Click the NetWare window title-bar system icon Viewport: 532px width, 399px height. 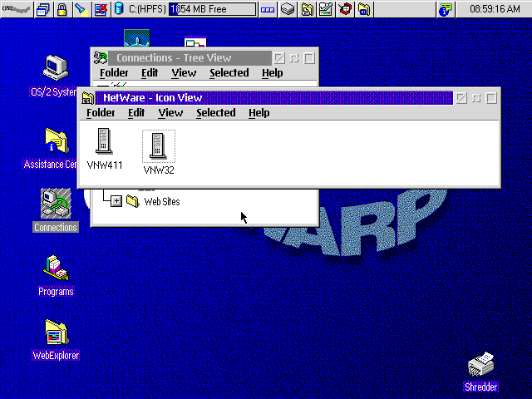point(87,98)
